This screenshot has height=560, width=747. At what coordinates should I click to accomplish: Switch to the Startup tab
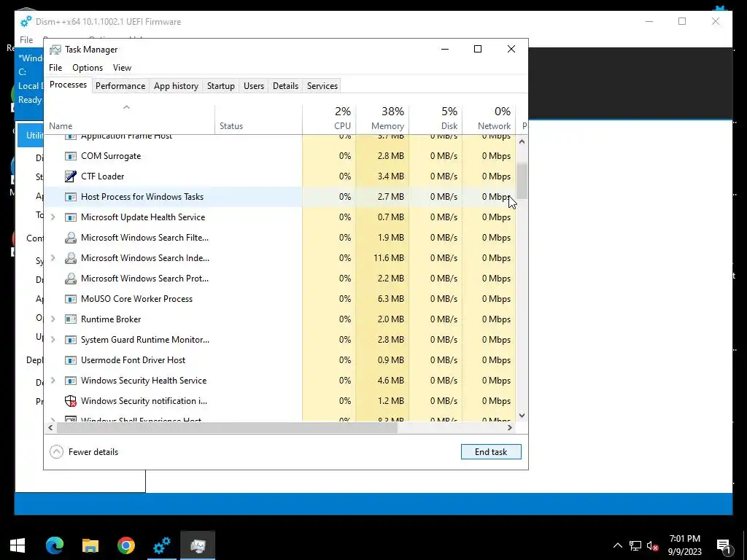[220, 86]
